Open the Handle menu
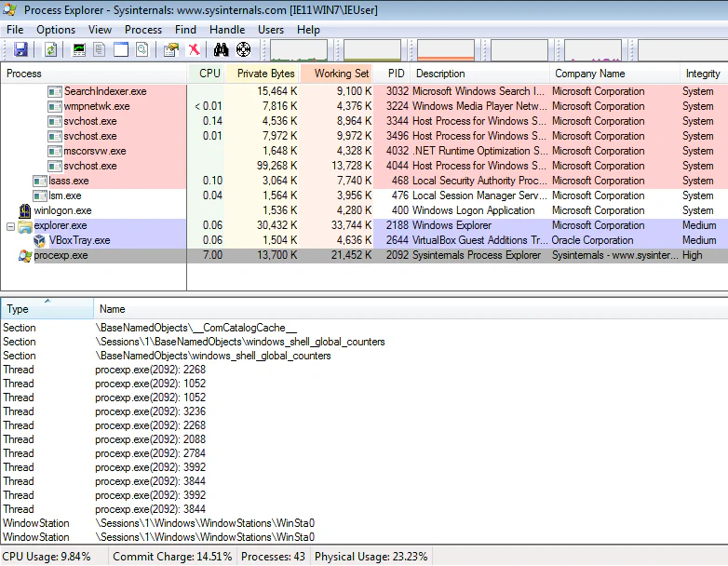The image size is (728, 566). (x=227, y=30)
